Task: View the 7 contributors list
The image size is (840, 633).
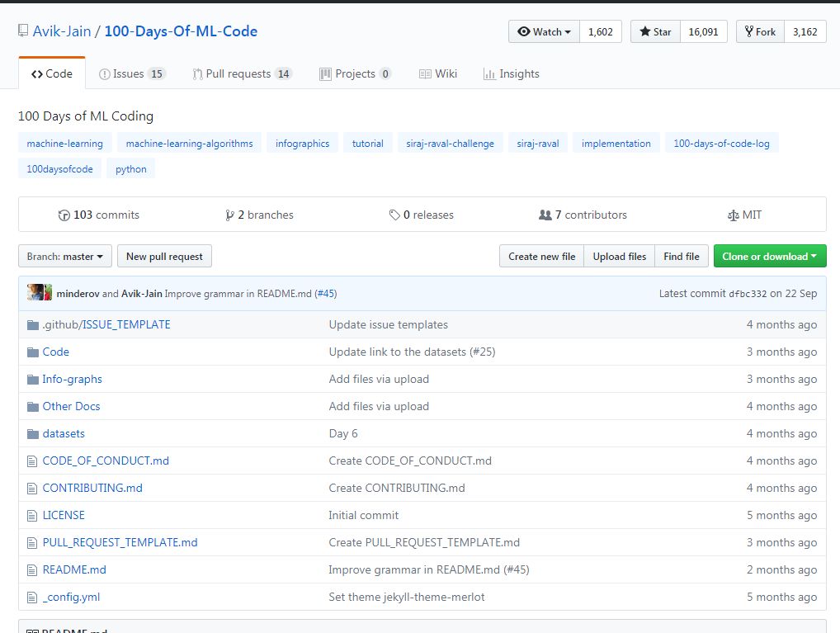Action: tap(583, 215)
